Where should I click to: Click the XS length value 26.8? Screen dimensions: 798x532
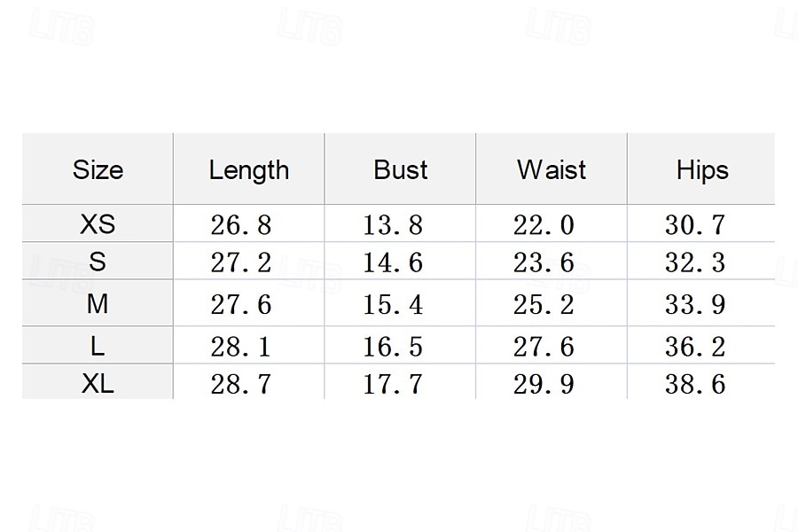pyautogui.click(x=241, y=225)
